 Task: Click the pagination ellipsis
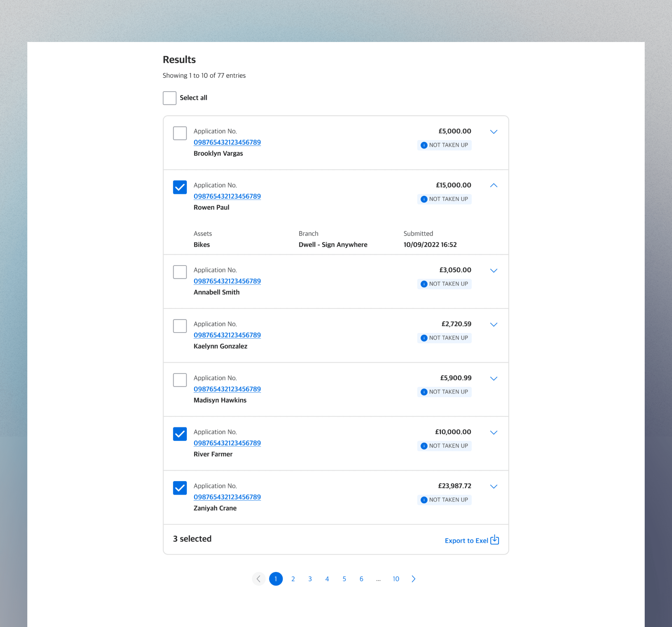tap(378, 580)
